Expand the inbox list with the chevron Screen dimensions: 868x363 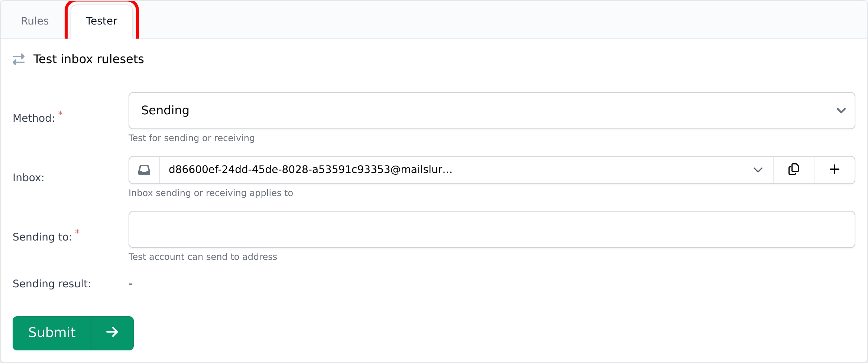pyautogui.click(x=758, y=170)
